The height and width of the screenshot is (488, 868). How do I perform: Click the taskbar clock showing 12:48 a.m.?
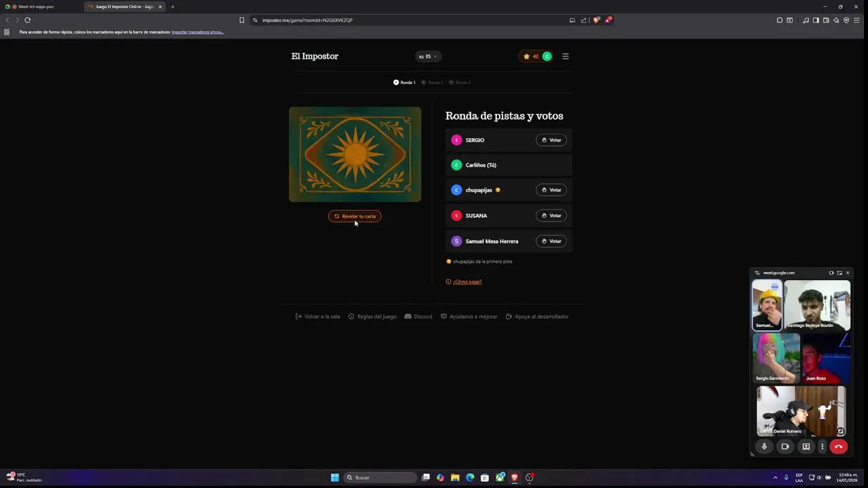pyautogui.click(x=846, y=478)
